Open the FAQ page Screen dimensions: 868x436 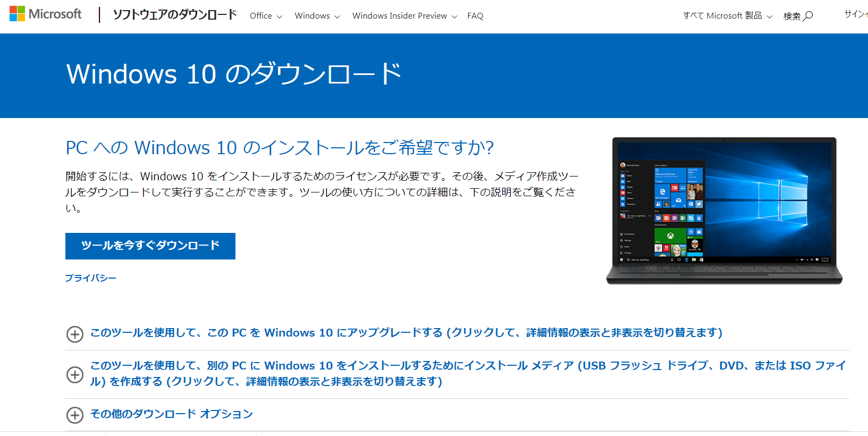[475, 16]
